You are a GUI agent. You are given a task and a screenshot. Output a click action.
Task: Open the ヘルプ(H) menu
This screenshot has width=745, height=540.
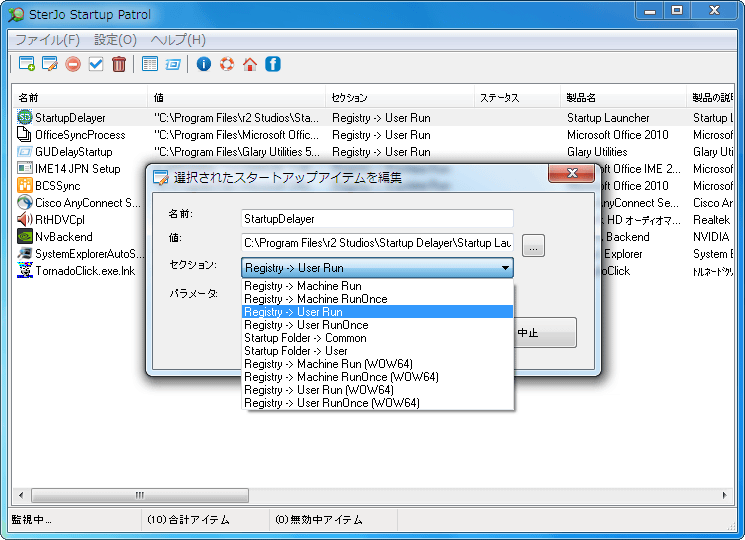click(x=178, y=40)
